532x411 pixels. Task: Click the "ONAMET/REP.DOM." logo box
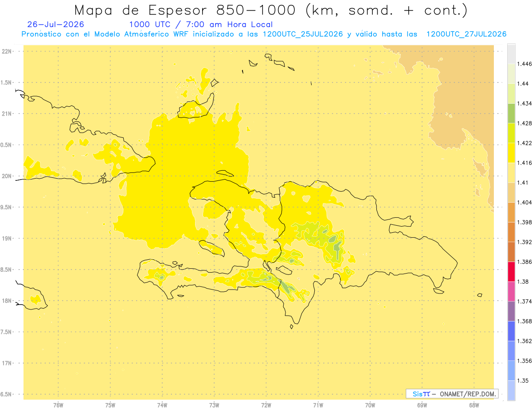click(x=452, y=394)
